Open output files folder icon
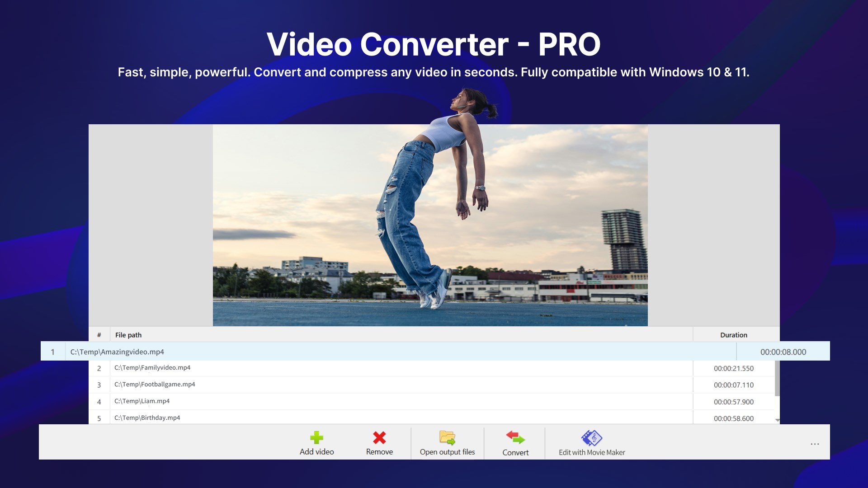This screenshot has width=868, height=488. coord(447,437)
